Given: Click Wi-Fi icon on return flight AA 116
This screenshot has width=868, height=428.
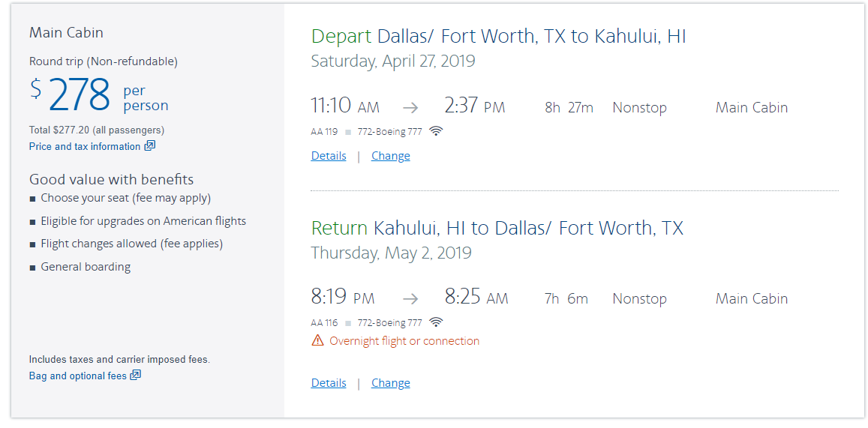Looking at the screenshot, I should click(436, 322).
